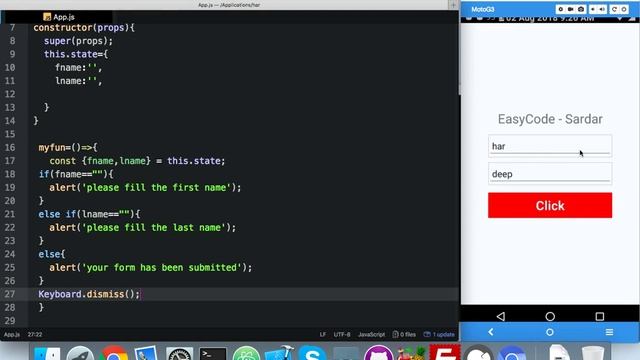
Task: Click the "alert('please fill the first name');" line
Action: click(145, 187)
